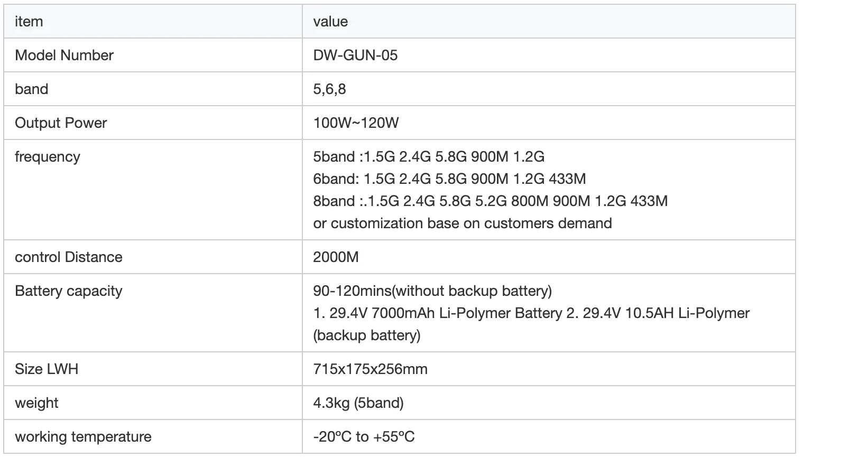Select the 'band' row label
Viewport: 868px width, 467px height.
[32, 89]
